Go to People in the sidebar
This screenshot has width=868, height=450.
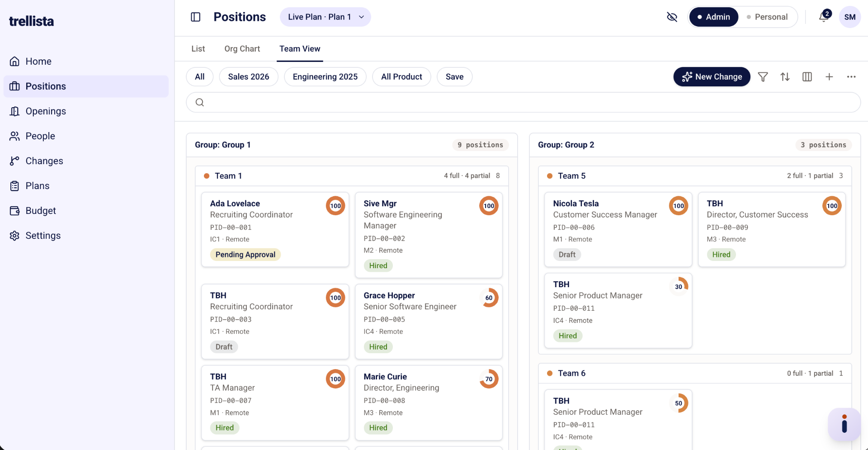pos(86,136)
